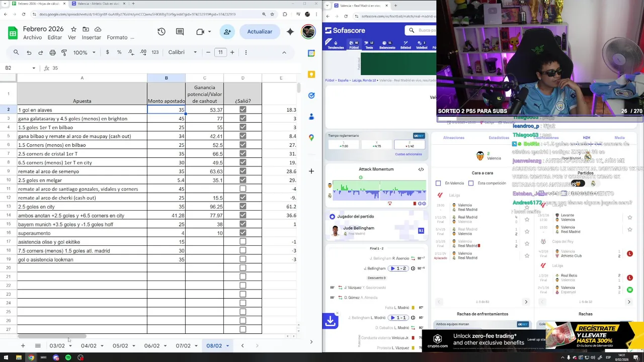Open File Explorer from the taskbar
The image size is (644, 362).
(x=19, y=357)
